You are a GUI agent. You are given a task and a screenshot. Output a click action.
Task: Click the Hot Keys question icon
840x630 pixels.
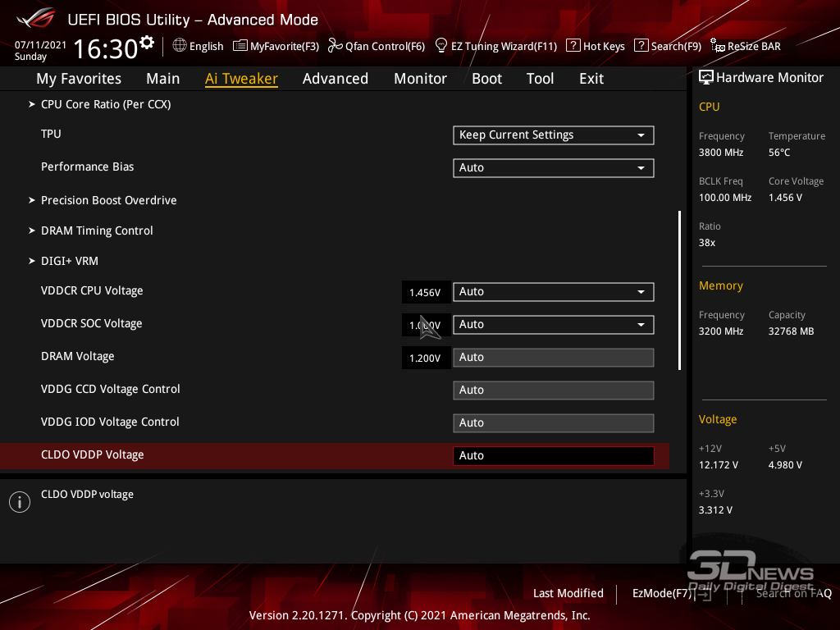(573, 46)
